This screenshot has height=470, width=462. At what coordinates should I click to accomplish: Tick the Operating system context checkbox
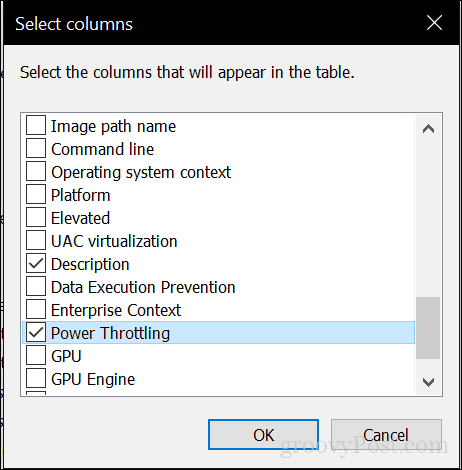coord(36,171)
